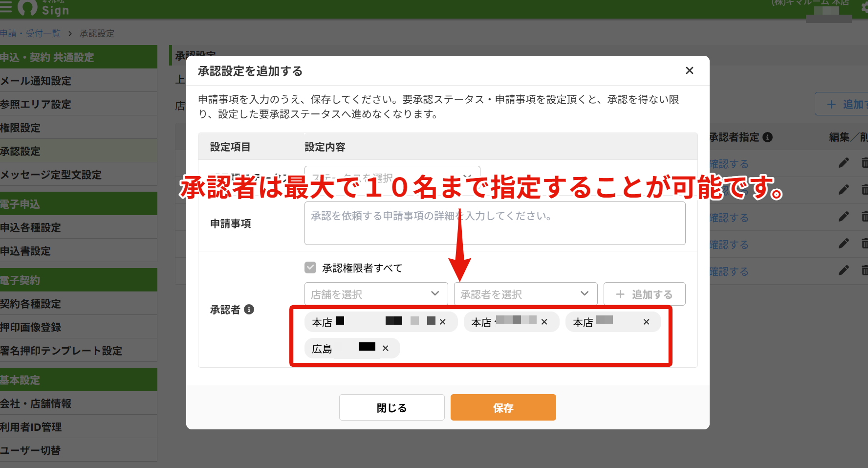Image resolution: width=868 pixels, height=468 pixels.
Task: Open 利用者ID管理 in sidebar
Action: pyautogui.click(x=78, y=427)
